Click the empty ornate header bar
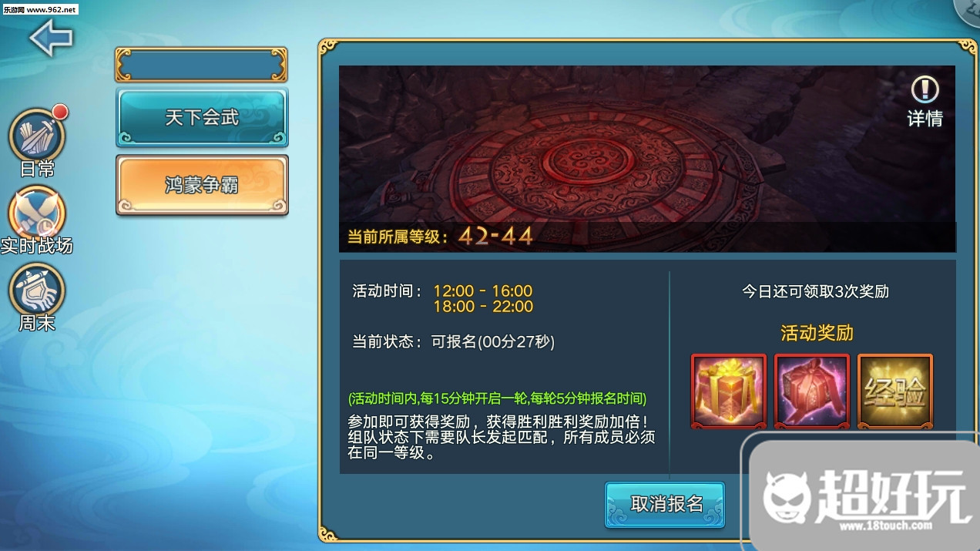This screenshot has height=551, width=980. coord(201,65)
